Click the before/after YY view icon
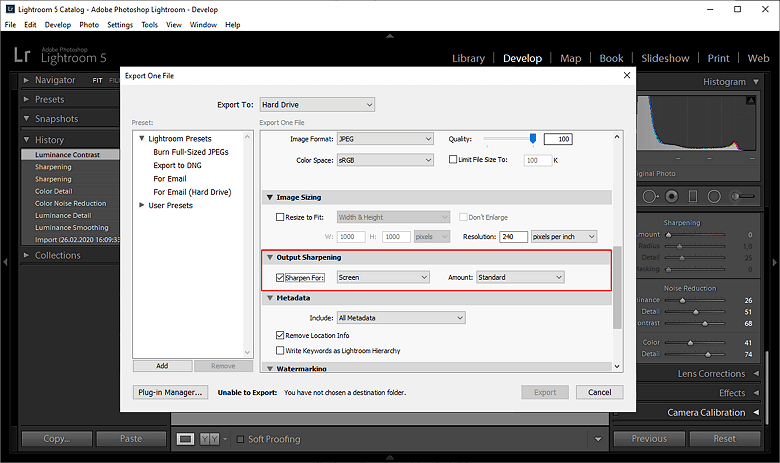 (209, 439)
